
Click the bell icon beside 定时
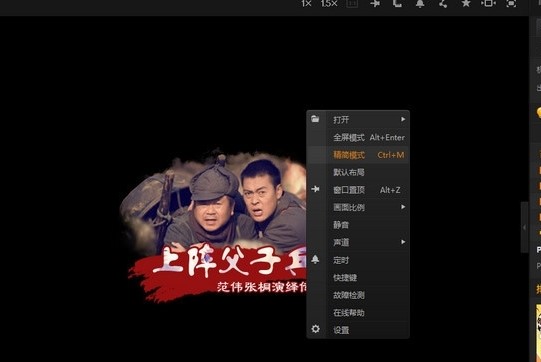click(315, 259)
